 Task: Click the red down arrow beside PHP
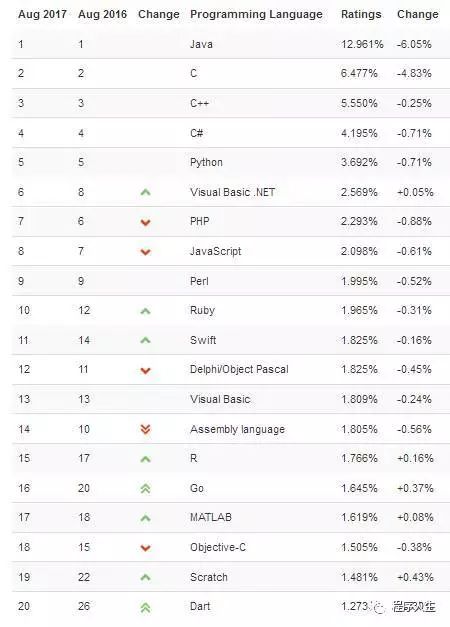tap(146, 222)
